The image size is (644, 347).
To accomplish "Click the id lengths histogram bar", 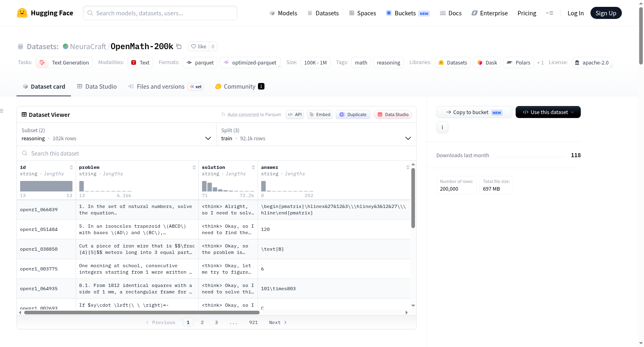I will tap(46, 186).
